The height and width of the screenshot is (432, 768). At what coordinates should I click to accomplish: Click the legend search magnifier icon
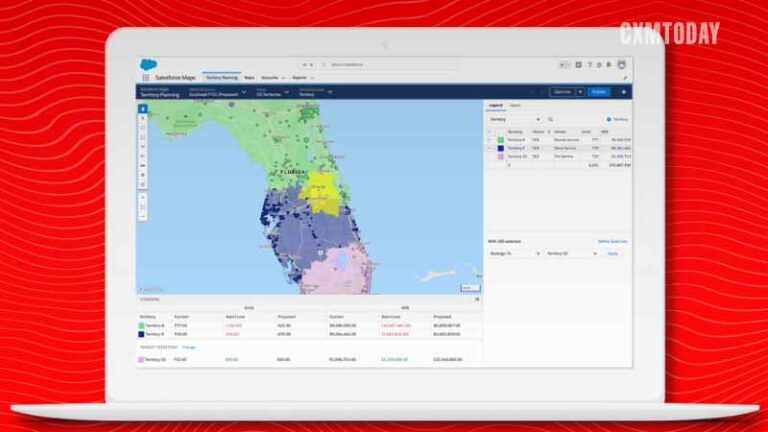click(551, 120)
